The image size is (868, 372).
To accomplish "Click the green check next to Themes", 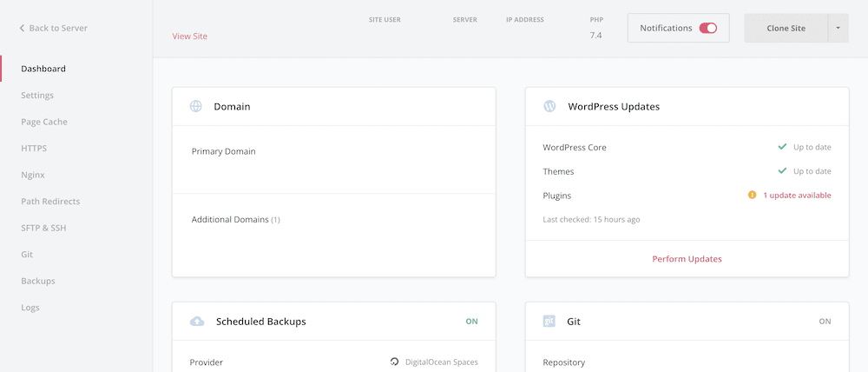I will [x=782, y=171].
